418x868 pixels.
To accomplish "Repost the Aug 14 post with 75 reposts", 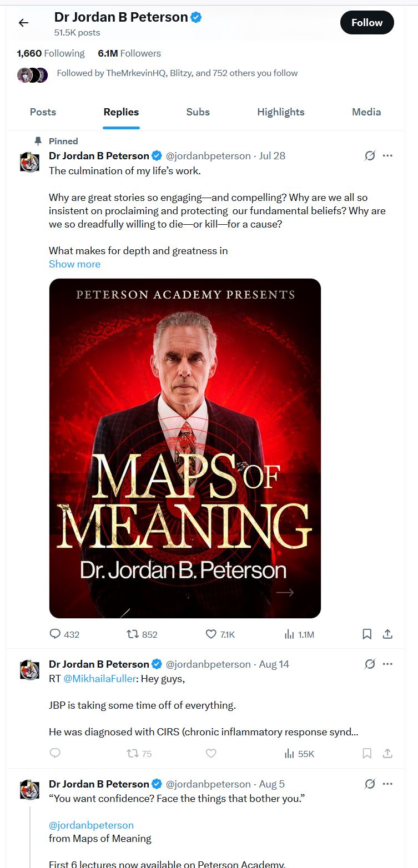I will pyautogui.click(x=133, y=753).
